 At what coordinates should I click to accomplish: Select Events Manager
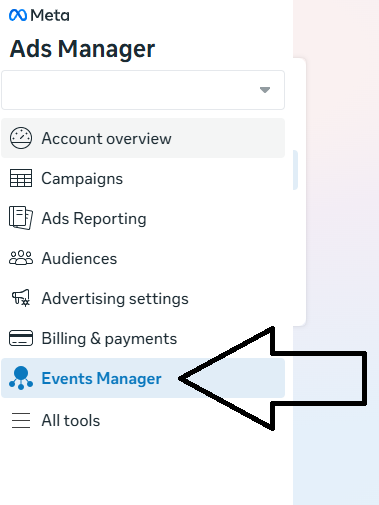click(x=143, y=378)
